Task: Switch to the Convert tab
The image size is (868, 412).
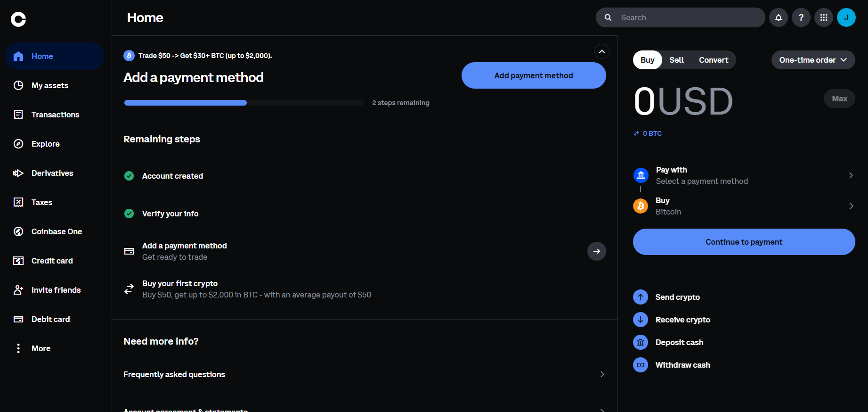Action: point(714,60)
